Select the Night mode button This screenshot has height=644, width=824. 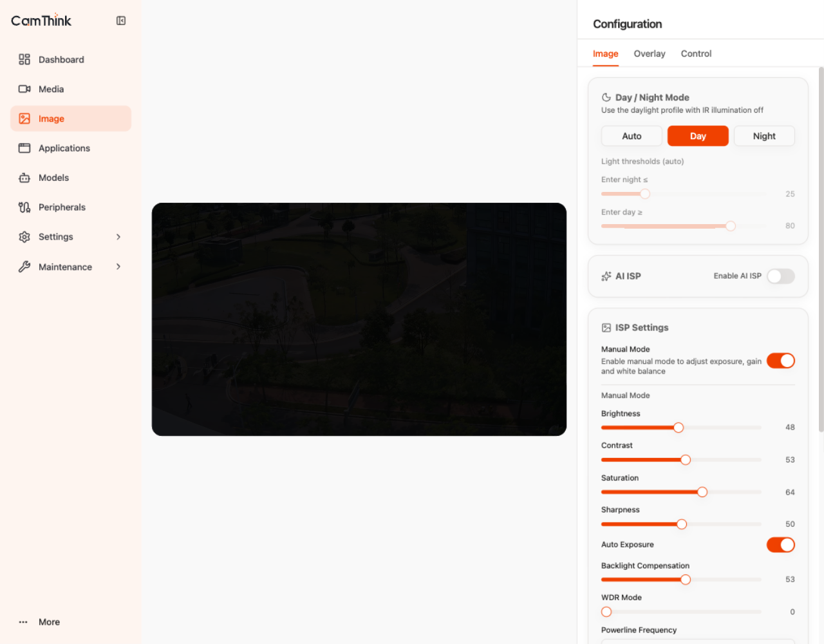[x=764, y=136]
